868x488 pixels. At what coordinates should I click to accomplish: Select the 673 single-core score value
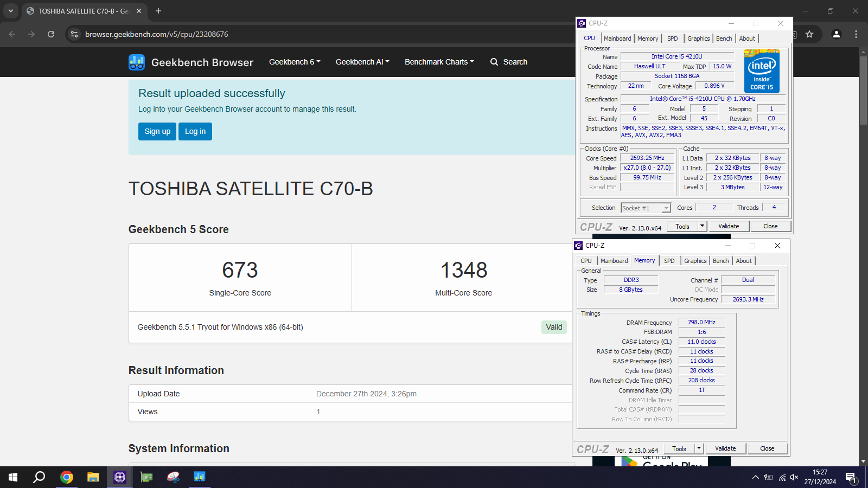pos(240,270)
